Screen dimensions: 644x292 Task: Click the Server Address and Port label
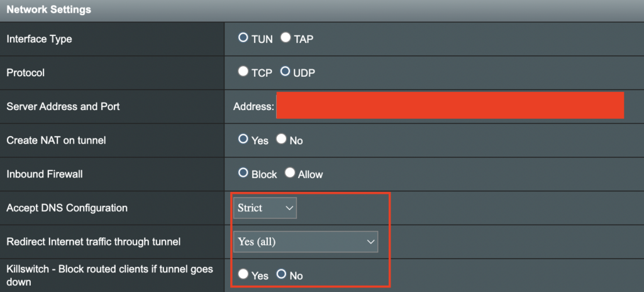[x=64, y=106]
